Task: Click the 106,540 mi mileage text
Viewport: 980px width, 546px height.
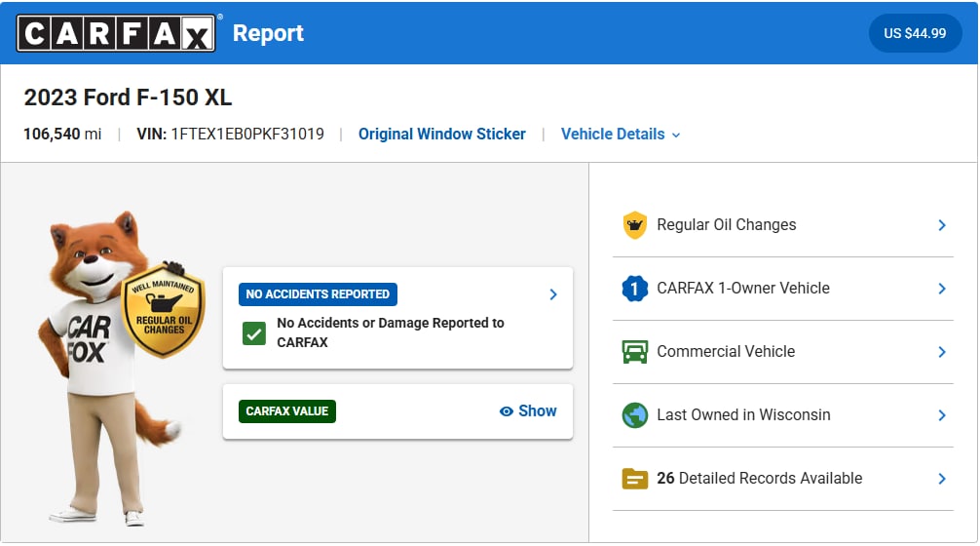Action: click(62, 134)
